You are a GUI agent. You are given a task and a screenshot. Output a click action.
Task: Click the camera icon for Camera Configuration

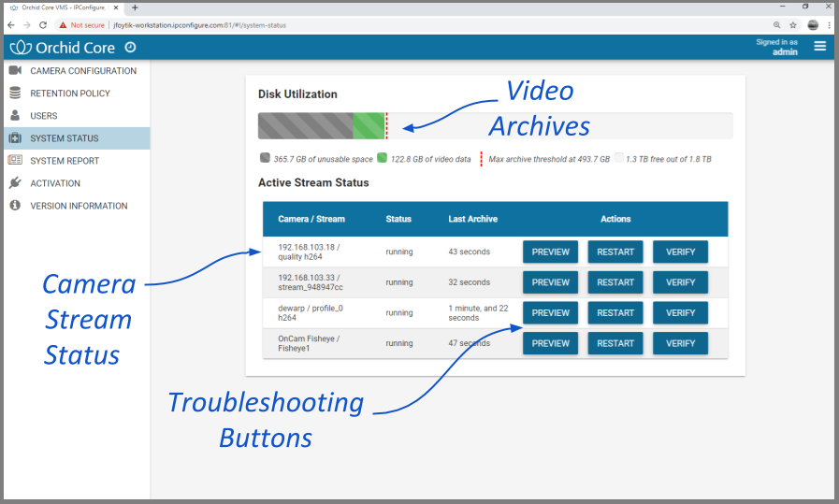tap(15, 70)
